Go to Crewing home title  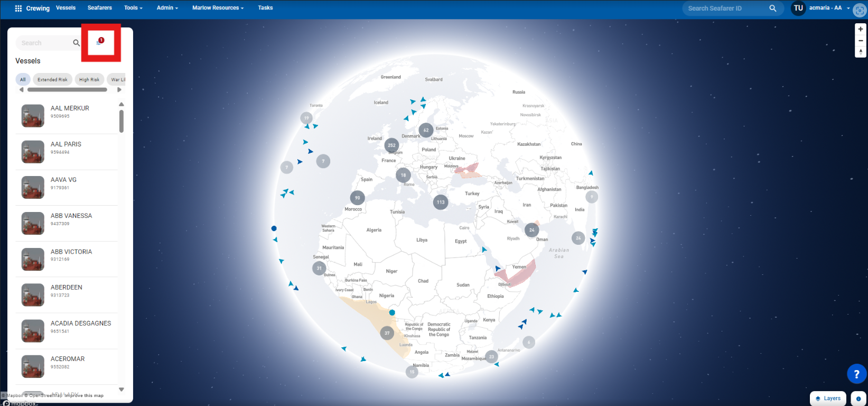[x=38, y=8]
